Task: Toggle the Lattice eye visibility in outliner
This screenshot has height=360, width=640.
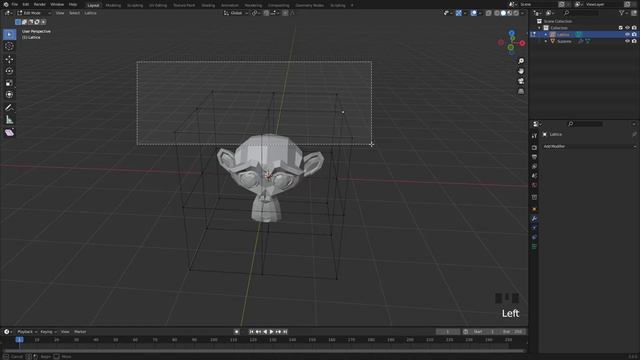Action: (x=627, y=35)
